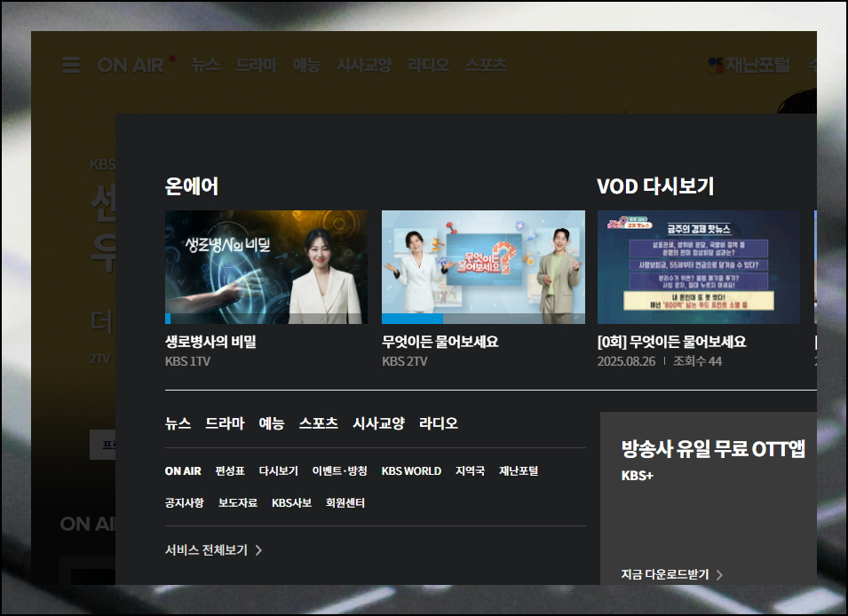This screenshot has height=616, width=848.
Task: Click the ON AIR header link
Action: coord(131,65)
